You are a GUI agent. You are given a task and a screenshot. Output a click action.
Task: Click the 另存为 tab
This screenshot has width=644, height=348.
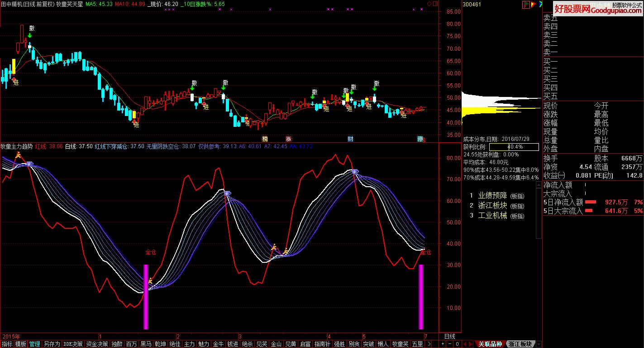pos(52,344)
